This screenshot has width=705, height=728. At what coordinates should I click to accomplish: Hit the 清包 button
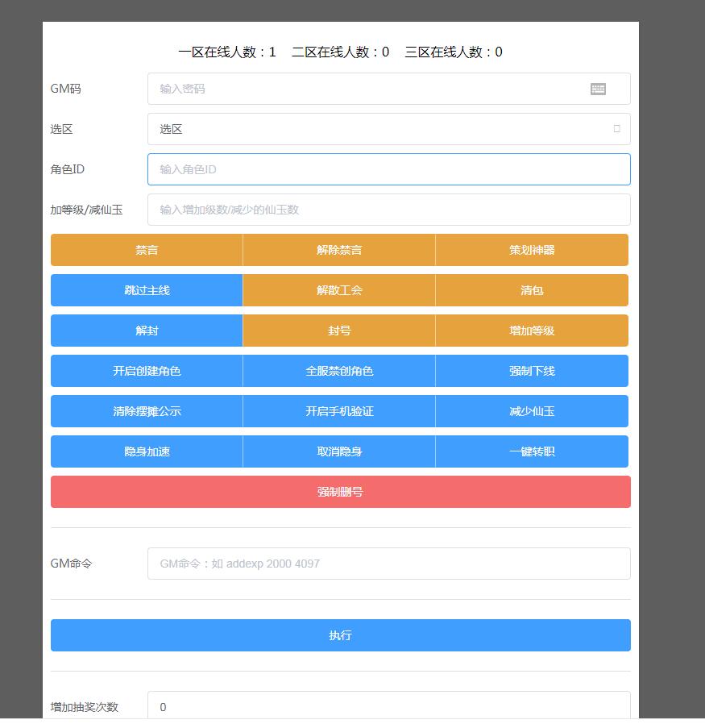click(532, 290)
